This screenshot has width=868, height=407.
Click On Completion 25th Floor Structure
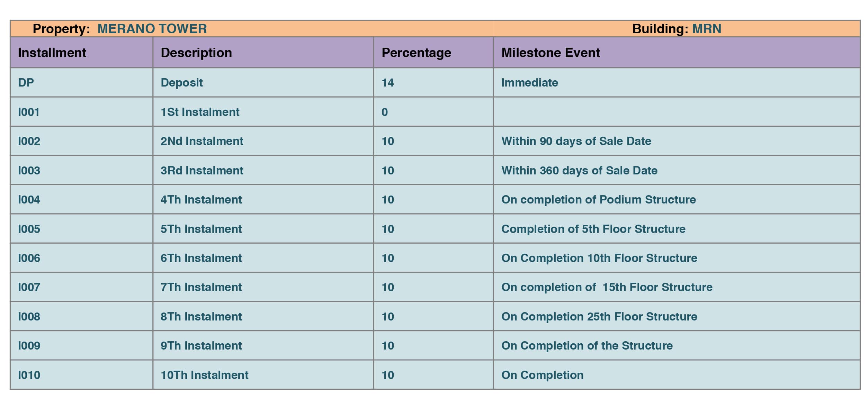click(599, 317)
